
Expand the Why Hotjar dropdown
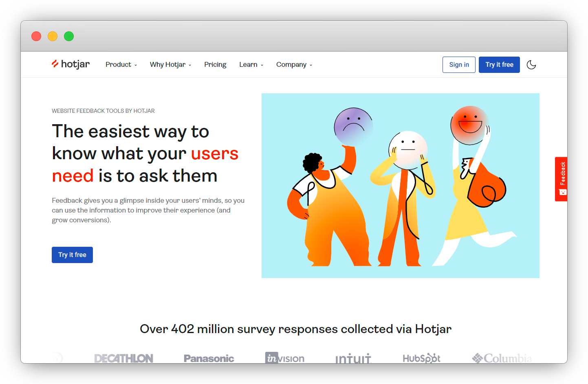(170, 65)
